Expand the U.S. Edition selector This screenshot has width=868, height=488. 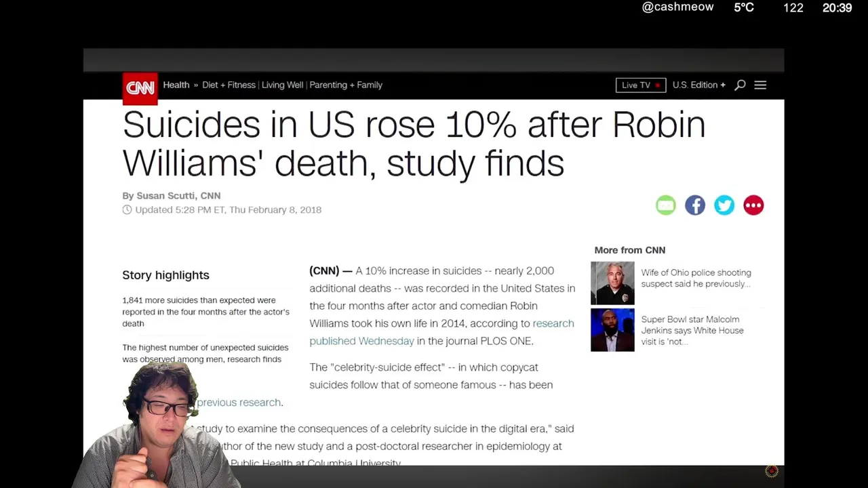point(699,85)
